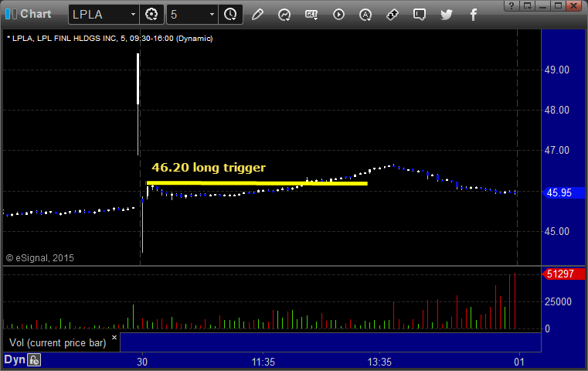Open the symbol settings gear icon
The image size is (588, 371).
point(151,15)
